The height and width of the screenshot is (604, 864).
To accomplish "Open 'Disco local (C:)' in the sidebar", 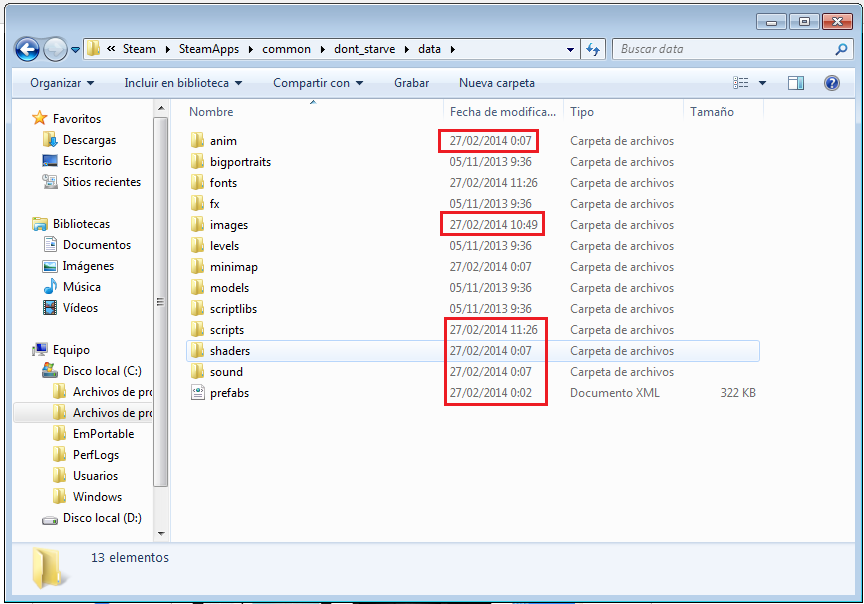I will click(x=102, y=371).
